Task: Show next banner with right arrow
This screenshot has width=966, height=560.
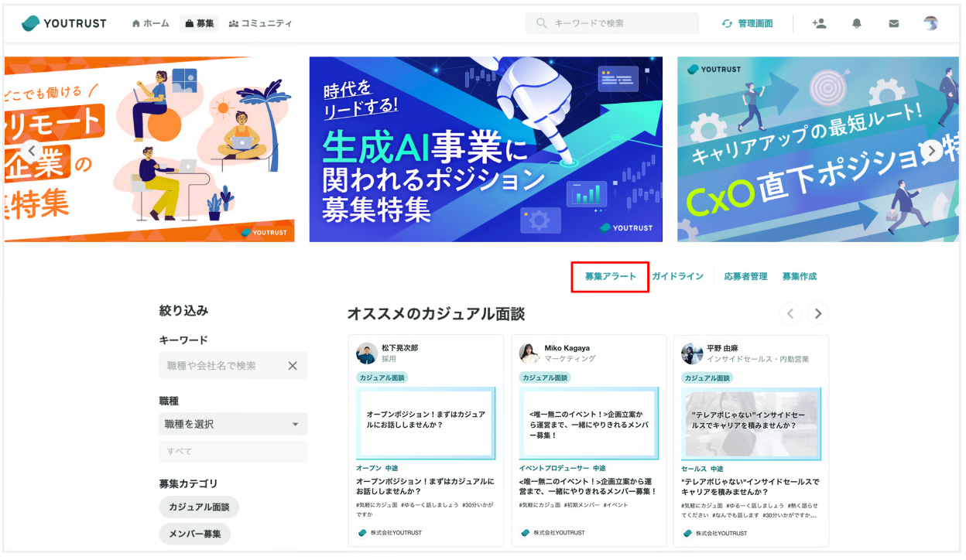Action: [x=933, y=150]
